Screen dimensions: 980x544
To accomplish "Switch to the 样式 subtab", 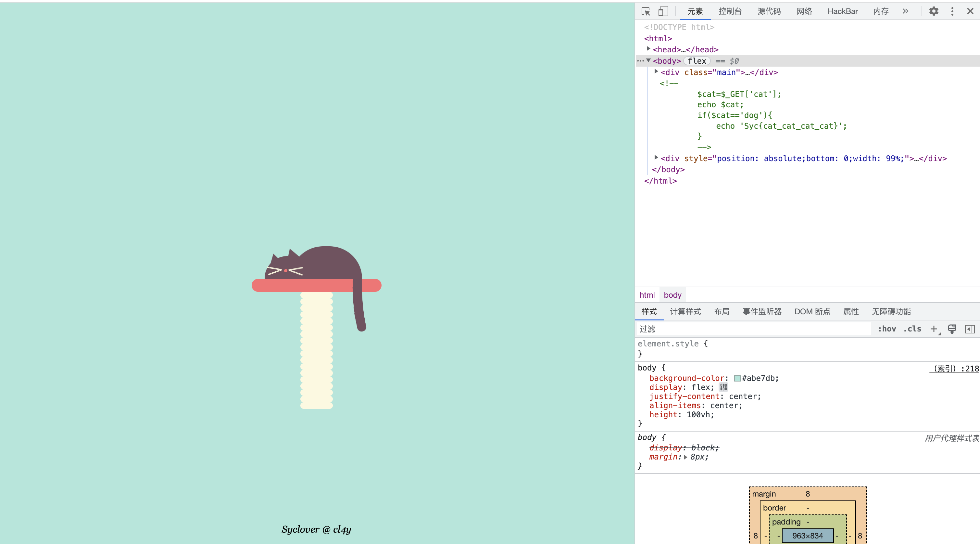I will pyautogui.click(x=649, y=311).
